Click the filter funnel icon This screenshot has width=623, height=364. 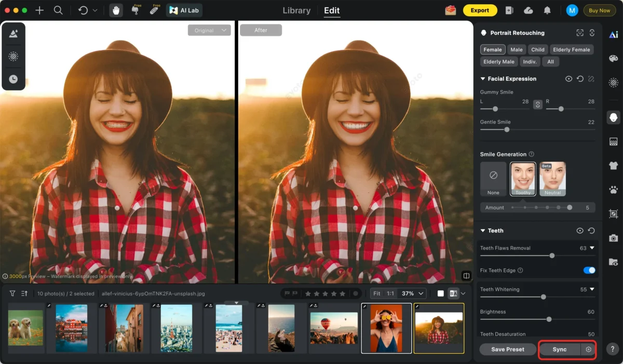[x=12, y=293]
